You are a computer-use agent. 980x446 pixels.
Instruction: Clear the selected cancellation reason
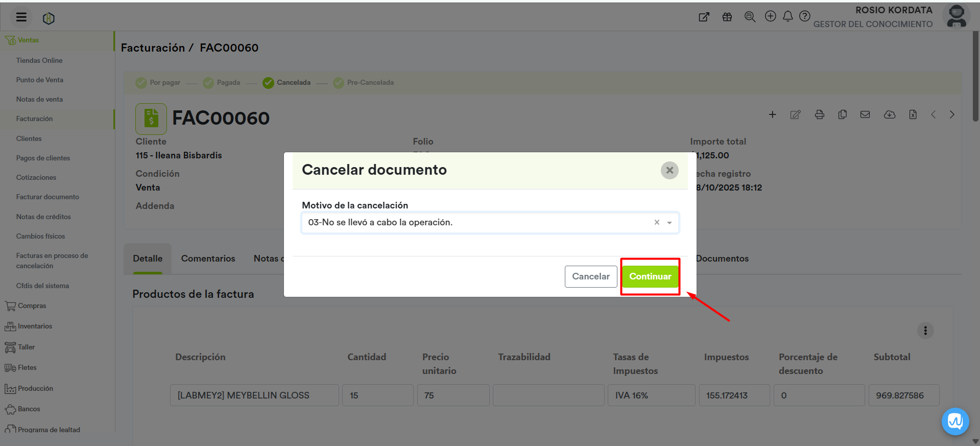coord(657,222)
